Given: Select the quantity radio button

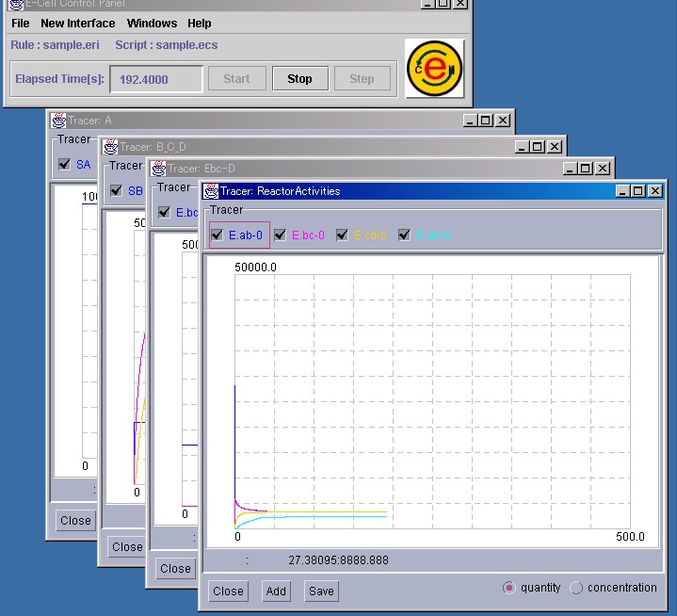Looking at the screenshot, I should pyautogui.click(x=509, y=588).
